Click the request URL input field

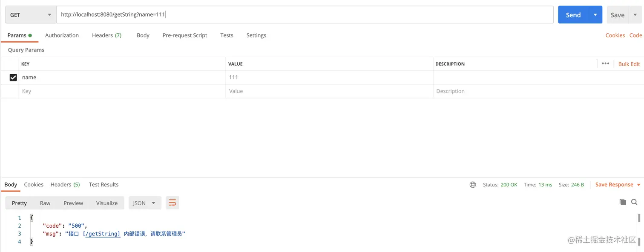305,14
